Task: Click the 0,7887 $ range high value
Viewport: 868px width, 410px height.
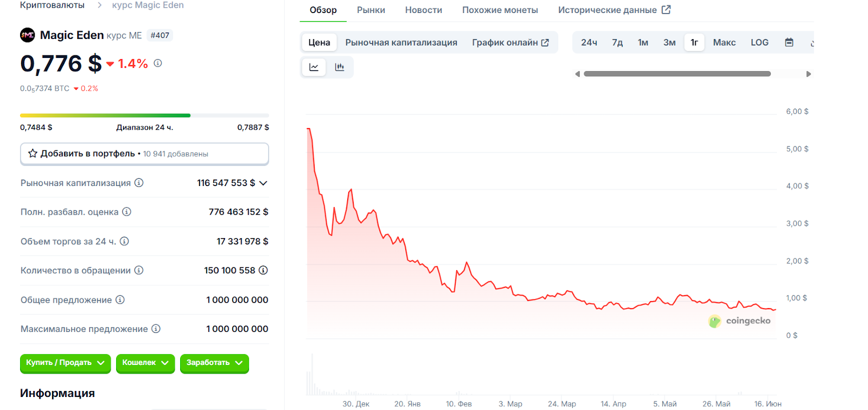Action: 253,127
